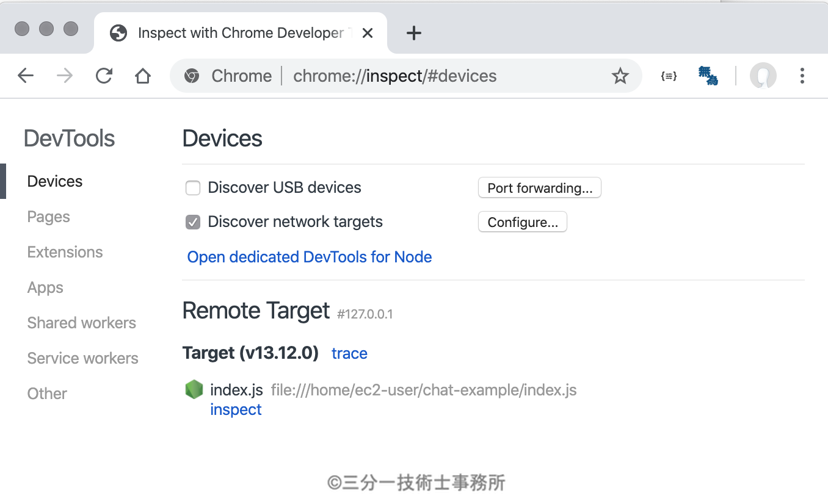Show Service workers section
This screenshot has width=828, height=504.
point(83,358)
